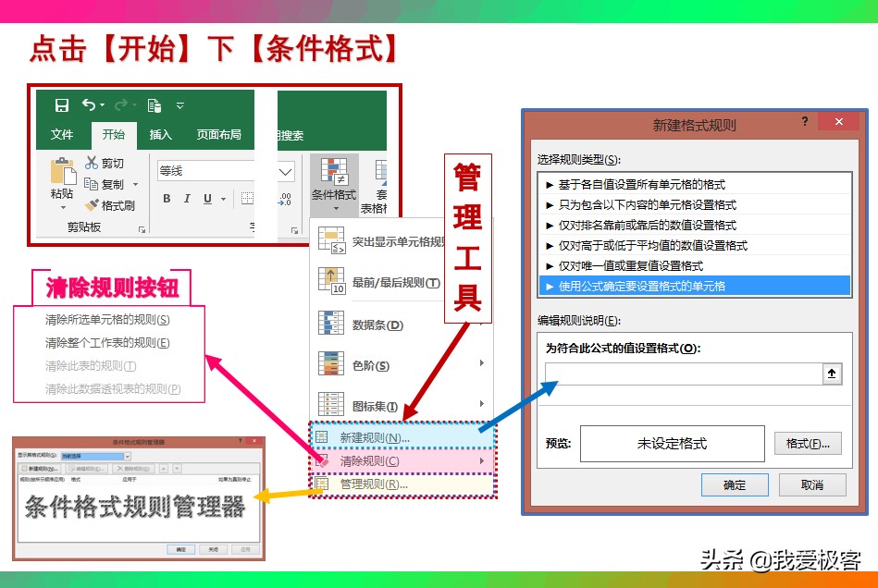Click the Redo arrow icon
The width and height of the screenshot is (878, 588).
tap(121, 104)
